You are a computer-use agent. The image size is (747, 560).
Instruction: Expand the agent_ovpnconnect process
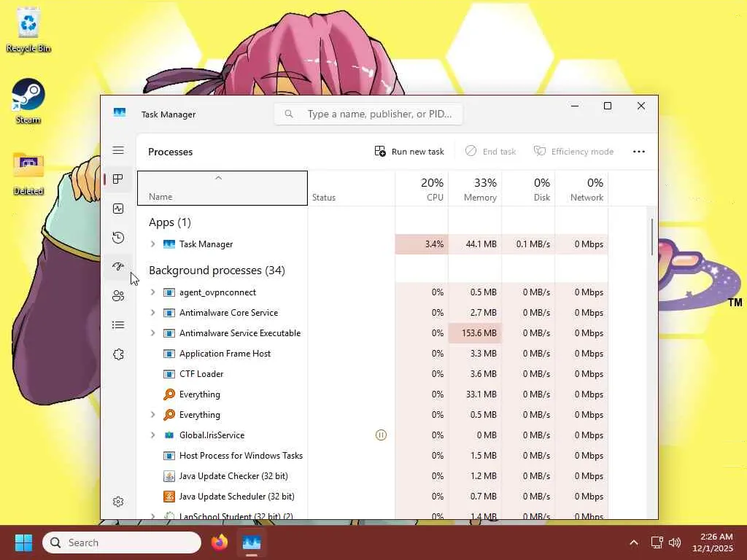tap(153, 292)
